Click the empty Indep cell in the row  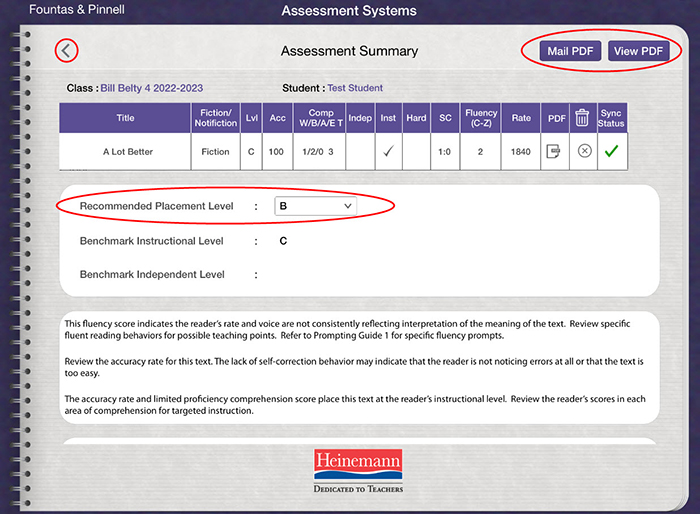pyautogui.click(x=360, y=151)
